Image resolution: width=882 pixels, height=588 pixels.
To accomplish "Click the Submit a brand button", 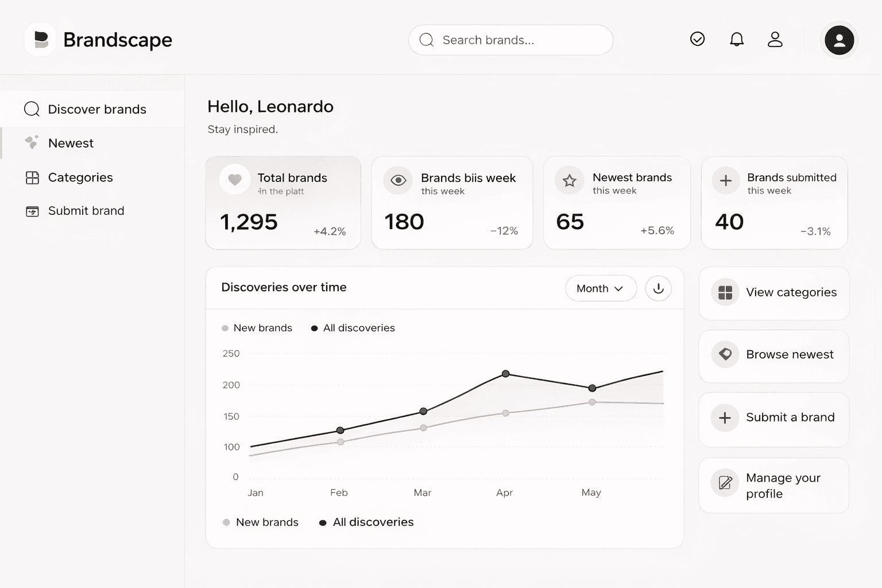I will 773,417.
